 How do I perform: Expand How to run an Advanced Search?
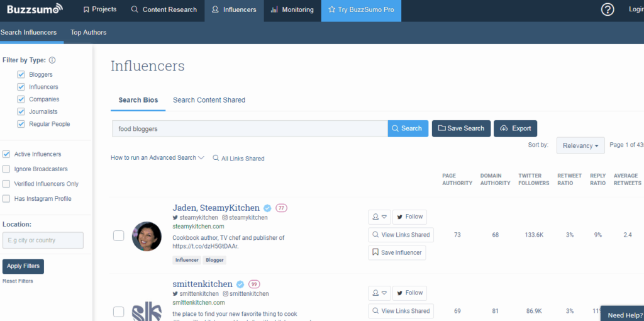click(x=157, y=158)
